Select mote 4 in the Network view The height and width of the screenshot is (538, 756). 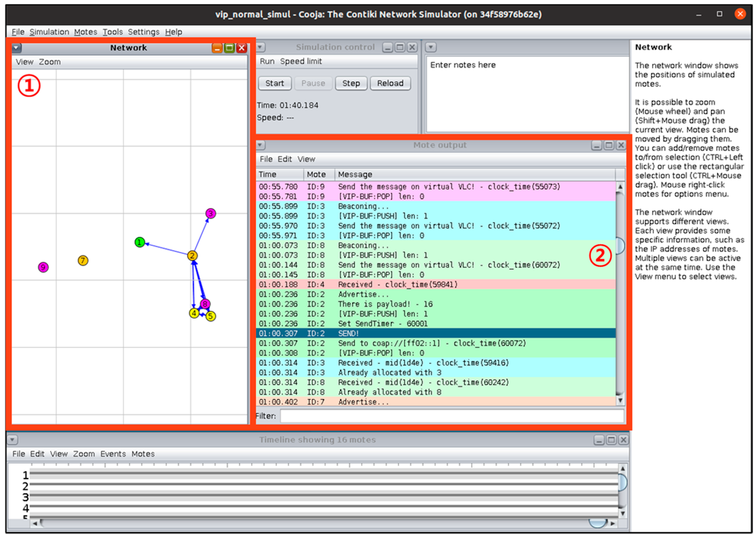[x=194, y=313]
